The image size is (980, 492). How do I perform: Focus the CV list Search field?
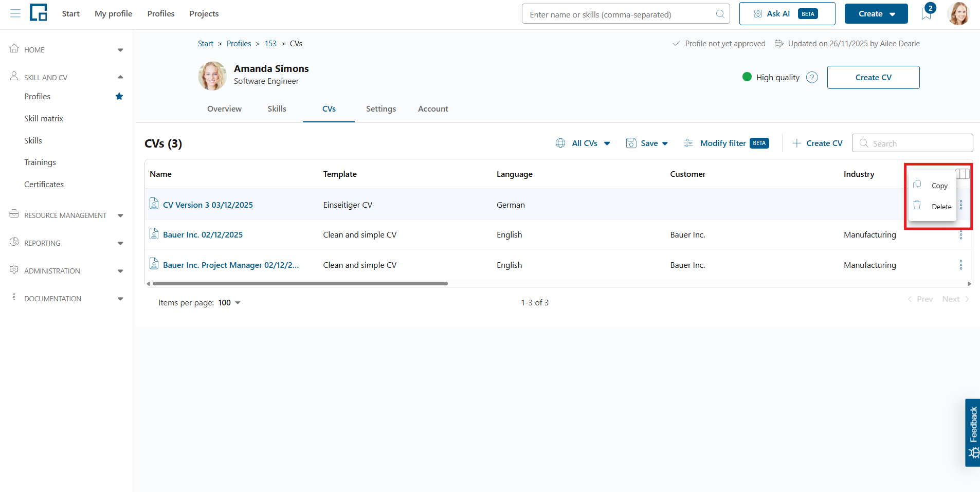[912, 143]
